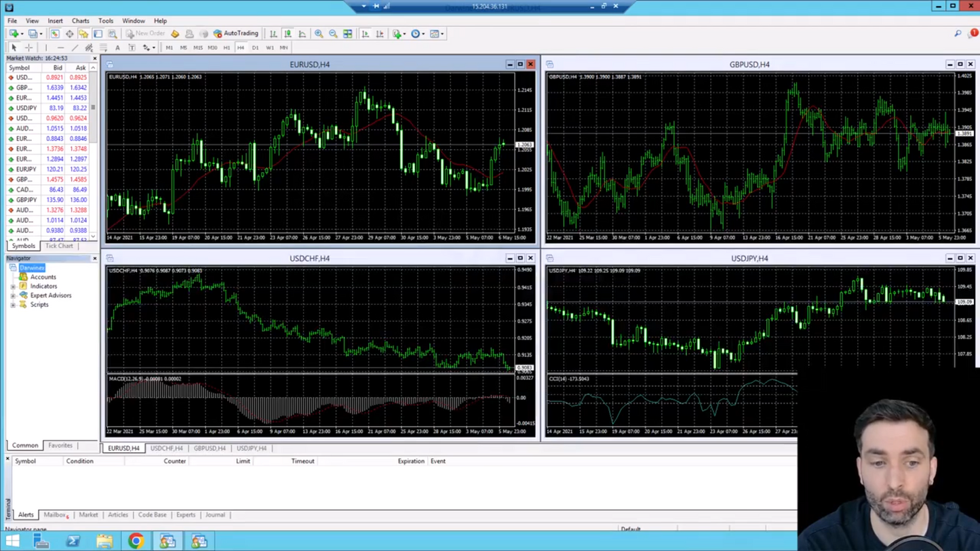Switch timeframe to M1
Viewport: 980px width, 551px height.
pyautogui.click(x=169, y=47)
